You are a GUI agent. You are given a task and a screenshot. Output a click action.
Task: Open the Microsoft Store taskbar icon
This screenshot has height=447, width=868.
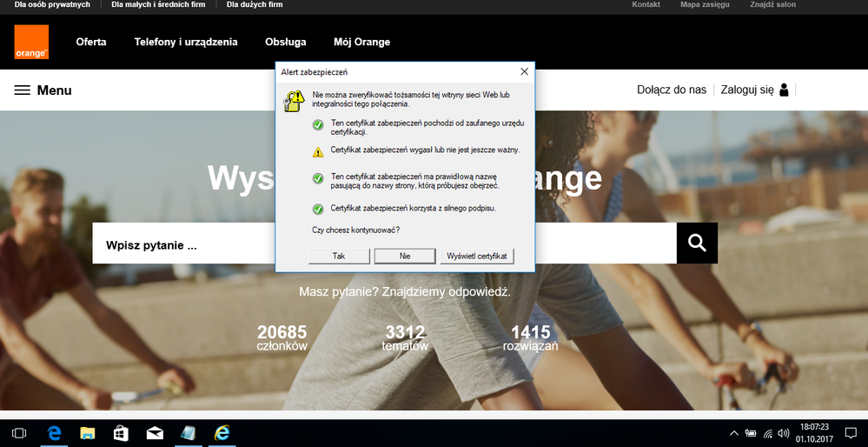121,433
